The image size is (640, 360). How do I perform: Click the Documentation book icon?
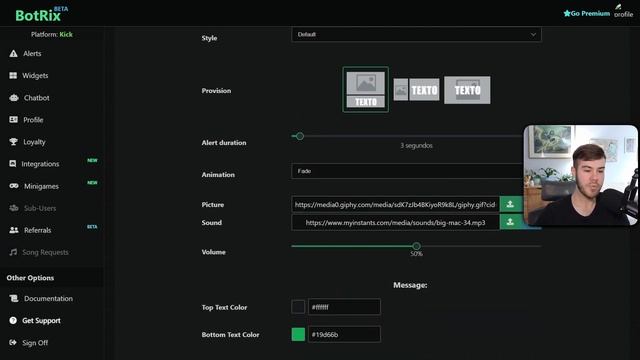14,298
